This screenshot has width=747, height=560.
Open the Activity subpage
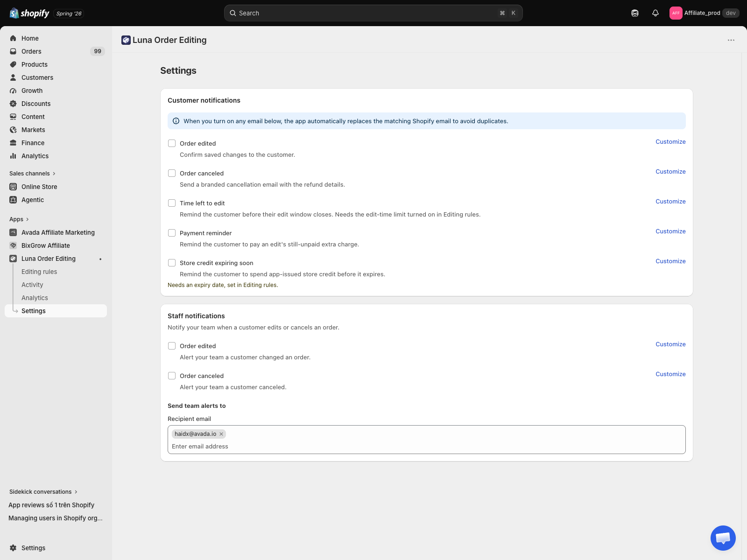(32, 285)
